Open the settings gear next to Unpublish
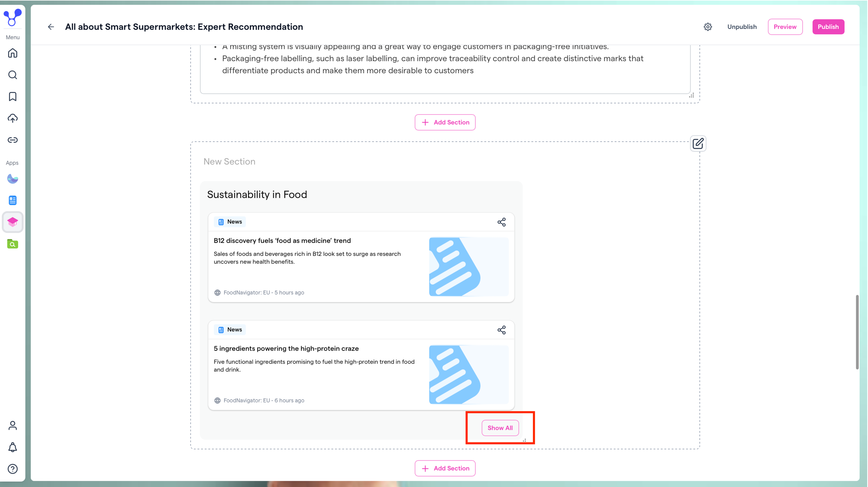Image resolution: width=868 pixels, height=487 pixels. [x=708, y=27]
